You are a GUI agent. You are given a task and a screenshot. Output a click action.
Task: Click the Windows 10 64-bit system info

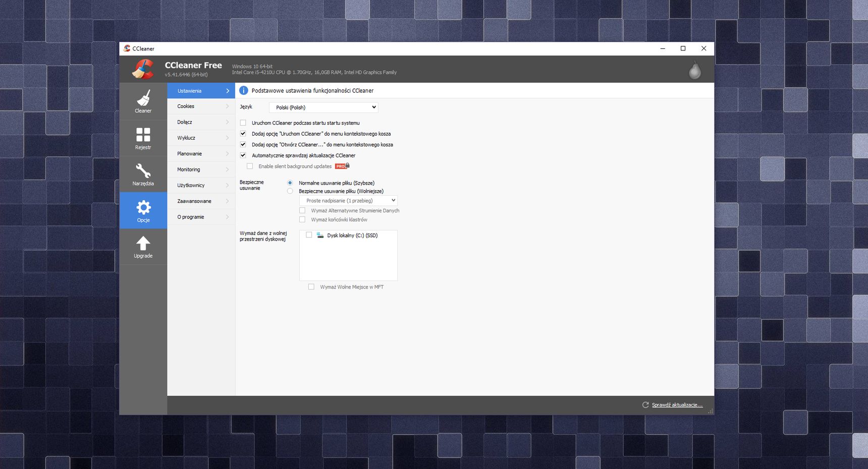[252, 67]
